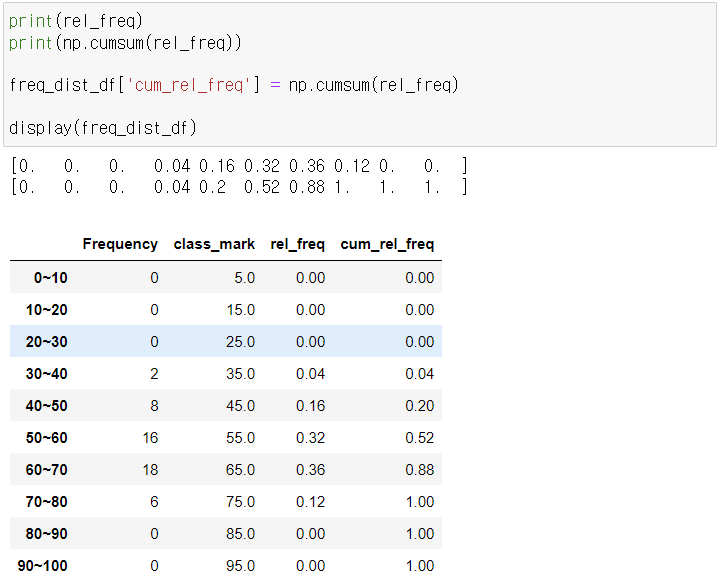Screen dimensions: 719x582
Task: Click class_mark value 55.0
Action: [241, 438]
